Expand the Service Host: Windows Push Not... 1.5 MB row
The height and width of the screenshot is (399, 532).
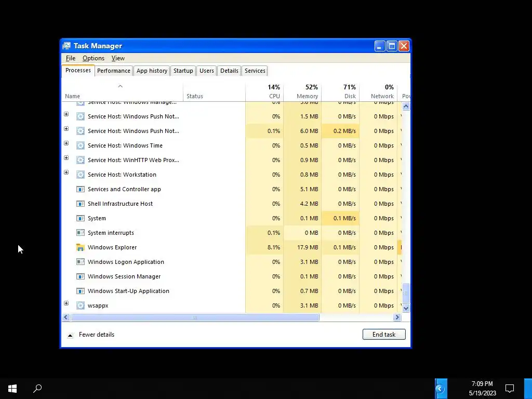(66, 114)
